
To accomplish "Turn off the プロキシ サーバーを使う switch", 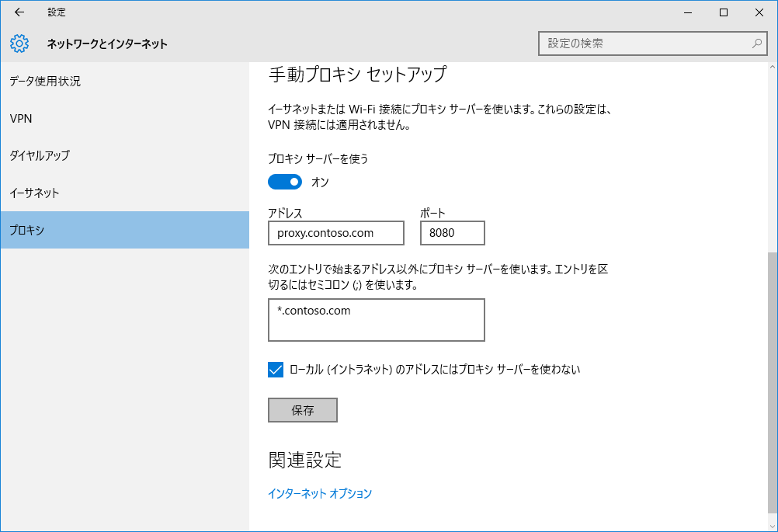I will coord(285,182).
